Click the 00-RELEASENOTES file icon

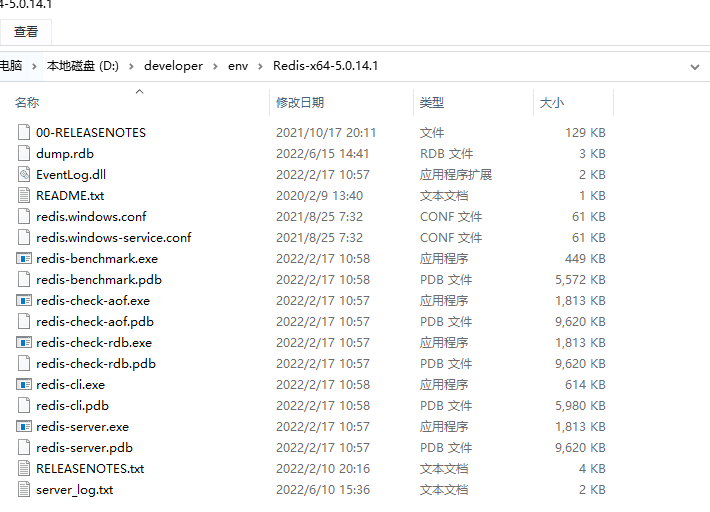[x=24, y=132]
